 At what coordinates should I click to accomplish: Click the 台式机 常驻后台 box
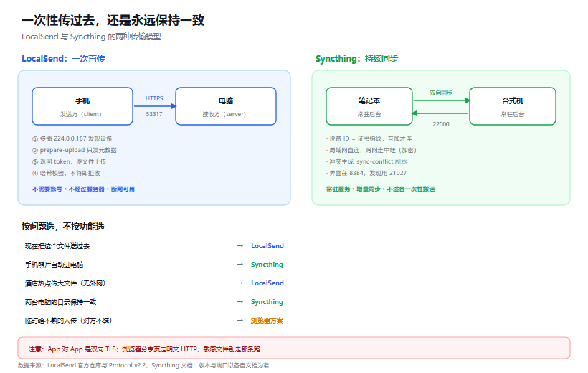(x=513, y=106)
